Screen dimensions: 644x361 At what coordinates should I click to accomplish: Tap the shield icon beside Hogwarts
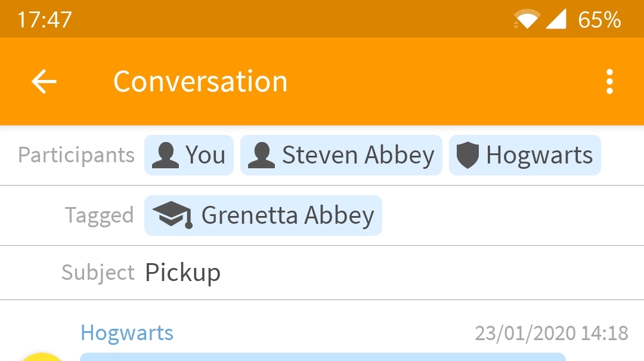point(467,156)
